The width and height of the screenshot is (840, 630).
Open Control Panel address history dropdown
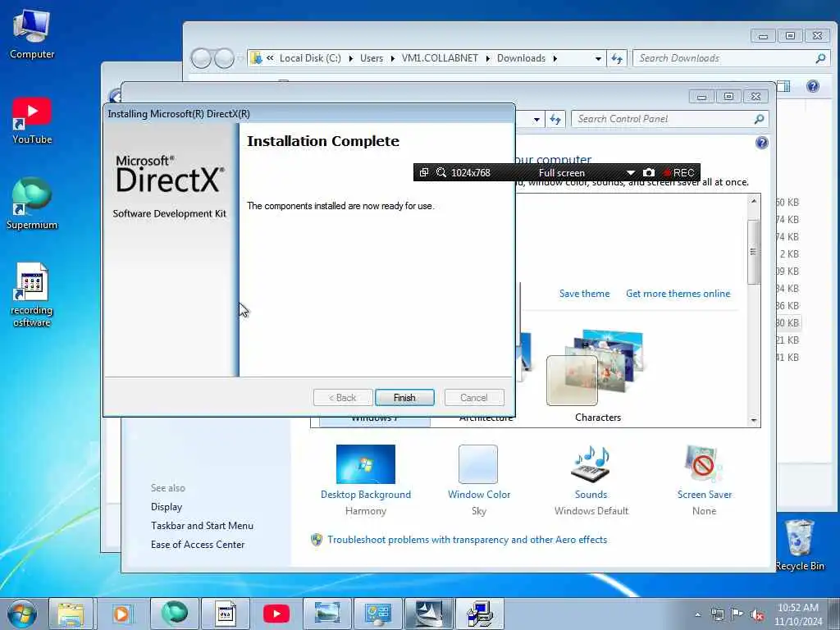point(536,120)
